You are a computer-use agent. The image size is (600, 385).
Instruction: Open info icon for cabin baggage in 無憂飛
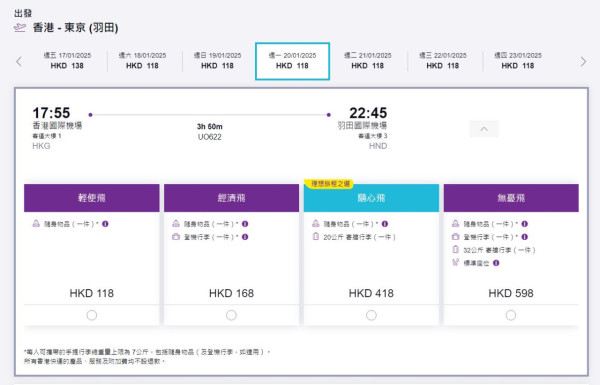click(525, 237)
